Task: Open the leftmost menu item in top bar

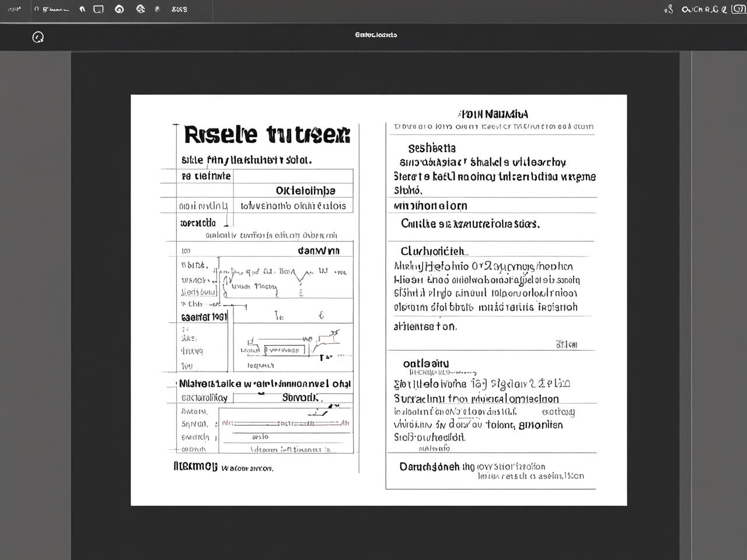Action: [13, 9]
